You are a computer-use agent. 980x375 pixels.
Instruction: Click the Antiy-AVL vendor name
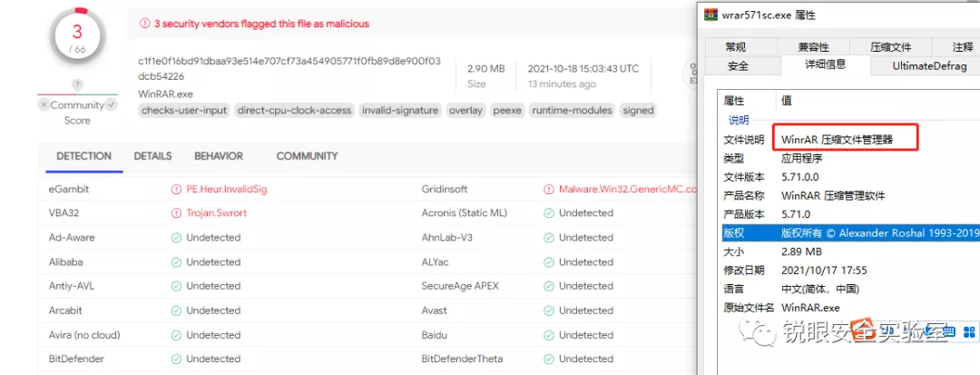pos(72,286)
